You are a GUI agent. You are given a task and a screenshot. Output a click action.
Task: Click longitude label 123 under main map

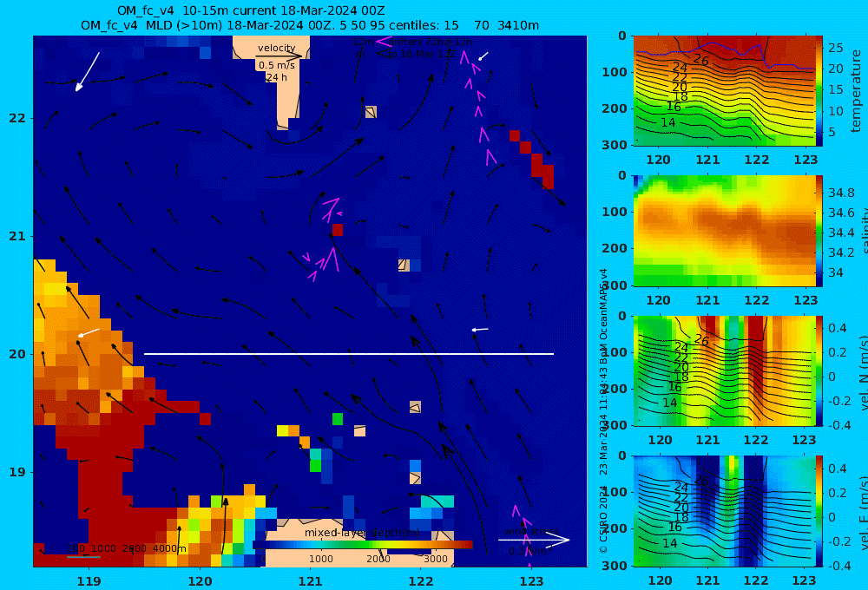point(532,581)
